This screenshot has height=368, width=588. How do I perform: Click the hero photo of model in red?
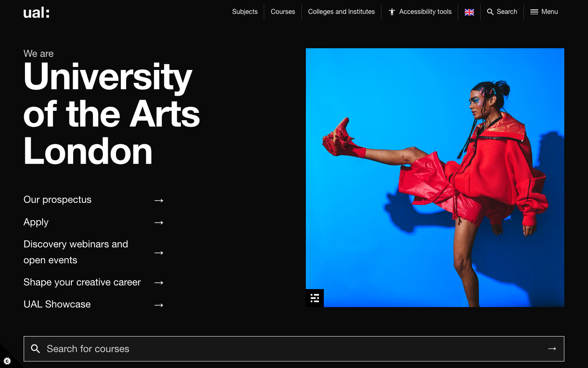pyautogui.click(x=435, y=177)
